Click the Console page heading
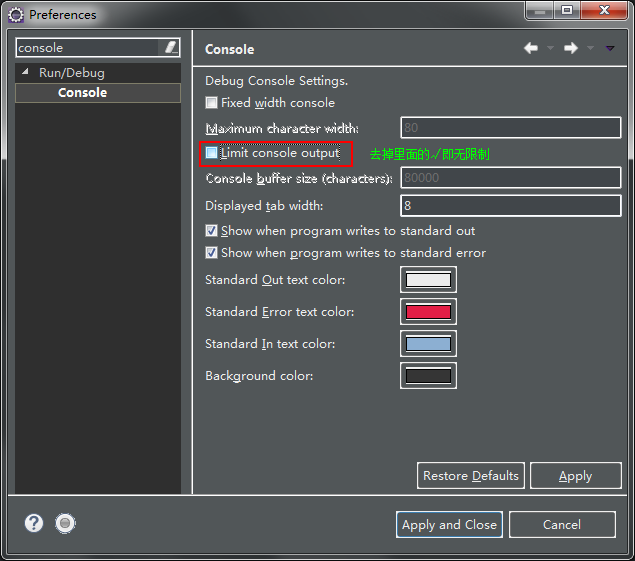Screen dimensions: 635x561 point(230,49)
